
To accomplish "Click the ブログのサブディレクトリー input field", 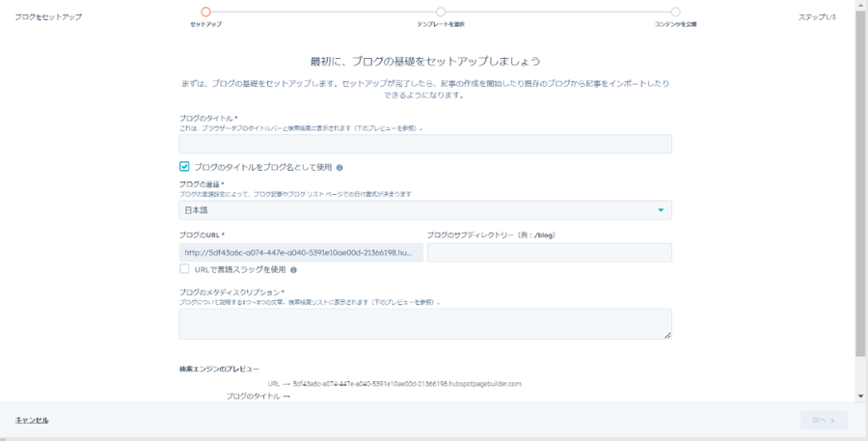I will pos(549,253).
